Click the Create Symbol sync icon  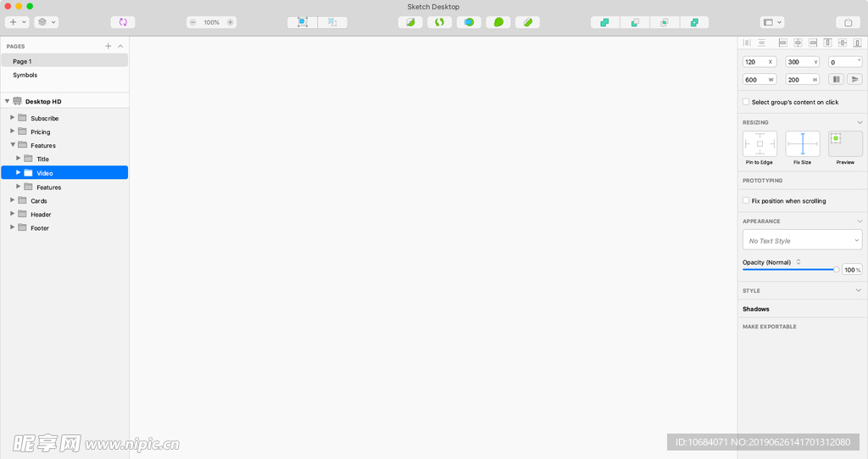pyautogui.click(x=123, y=22)
